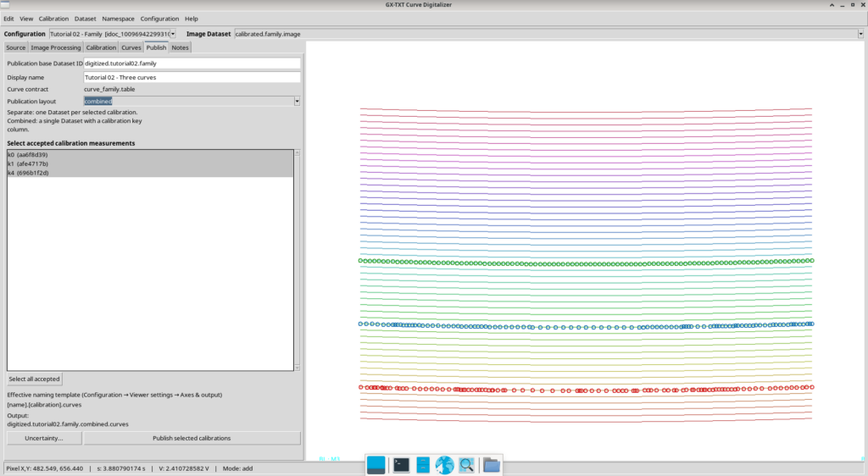Open the file cabinet icon in the dock

[x=423, y=465]
